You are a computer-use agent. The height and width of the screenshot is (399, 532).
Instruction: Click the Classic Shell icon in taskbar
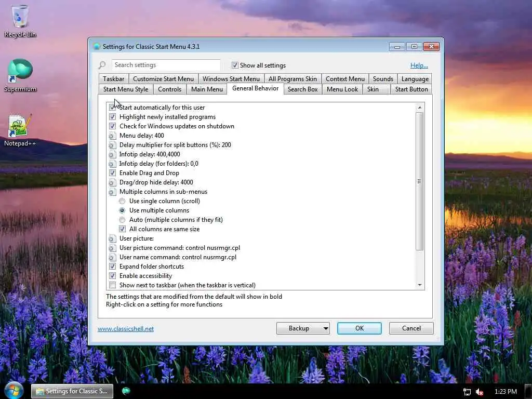click(x=126, y=391)
